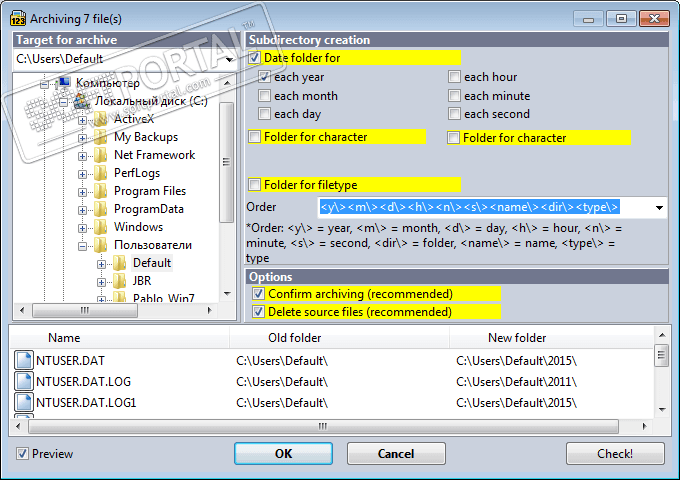Click the folder tree vertical scrollbar thumb
680x480 pixels.
pos(226,162)
